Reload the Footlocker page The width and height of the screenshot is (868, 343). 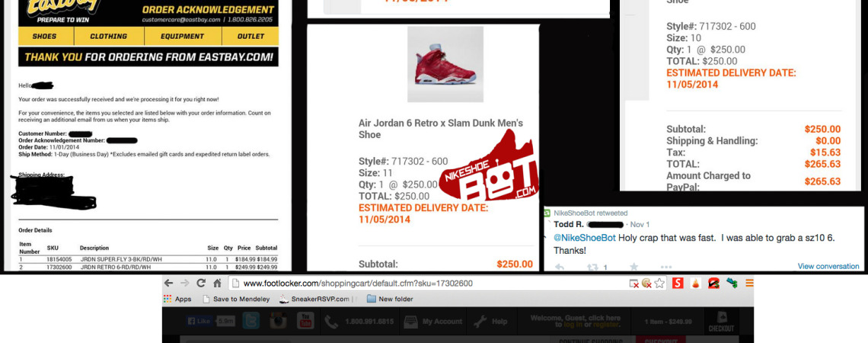pyautogui.click(x=201, y=283)
